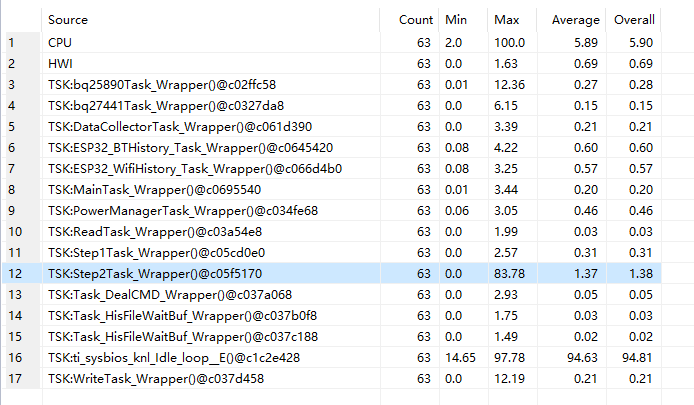Click Step2Task Average value 1.37

tap(586, 274)
